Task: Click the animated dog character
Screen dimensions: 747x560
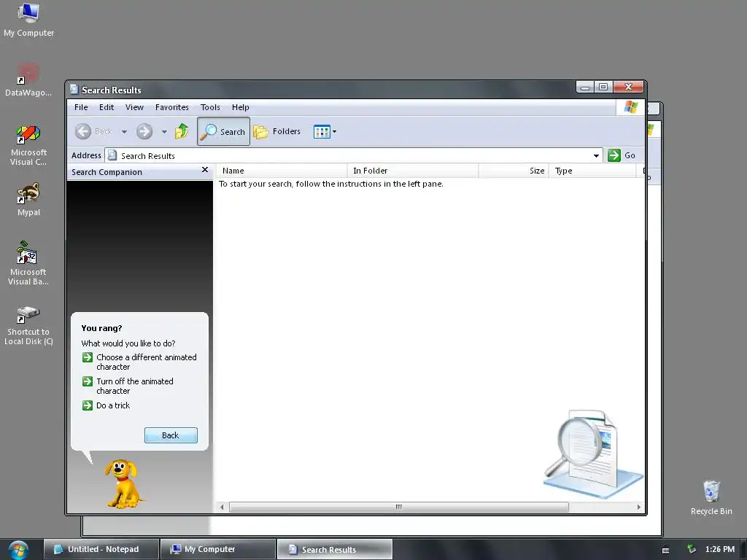Action: pos(123,483)
